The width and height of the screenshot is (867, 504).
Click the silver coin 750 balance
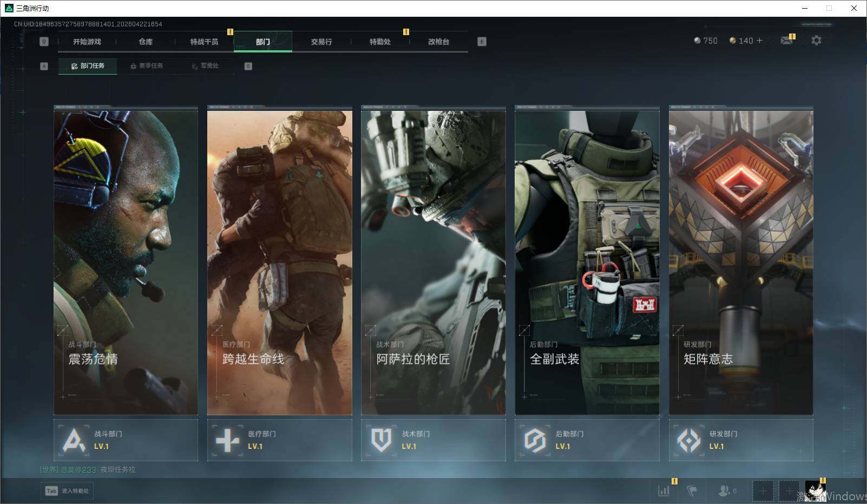706,41
